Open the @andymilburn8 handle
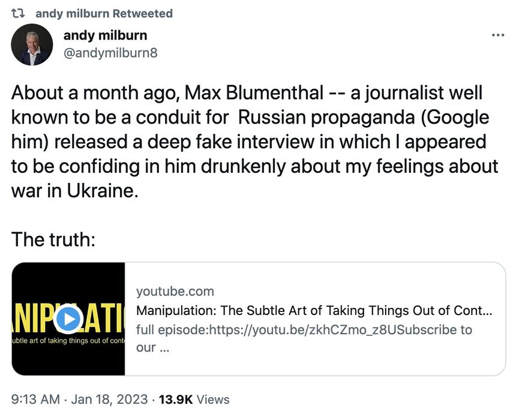519x420 pixels. [110, 53]
